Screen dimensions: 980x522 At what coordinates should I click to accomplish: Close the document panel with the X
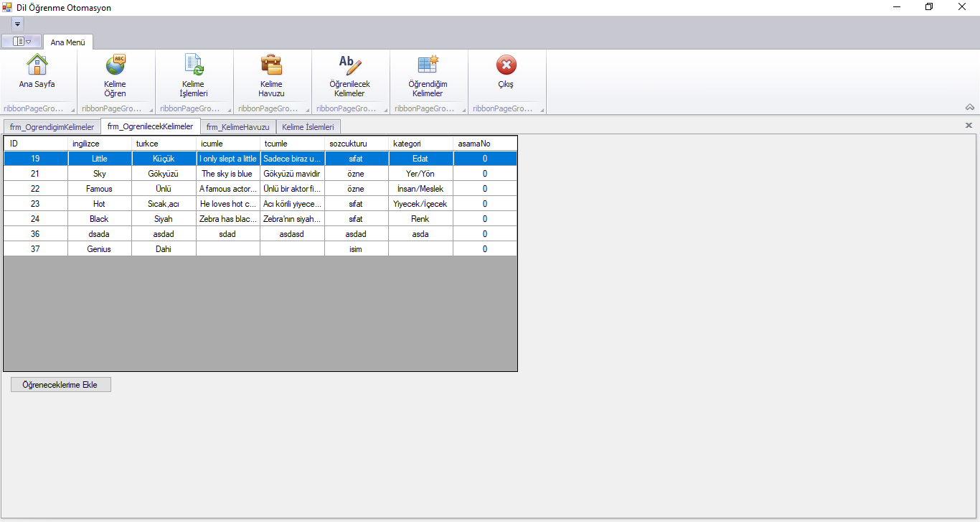[969, 124]
